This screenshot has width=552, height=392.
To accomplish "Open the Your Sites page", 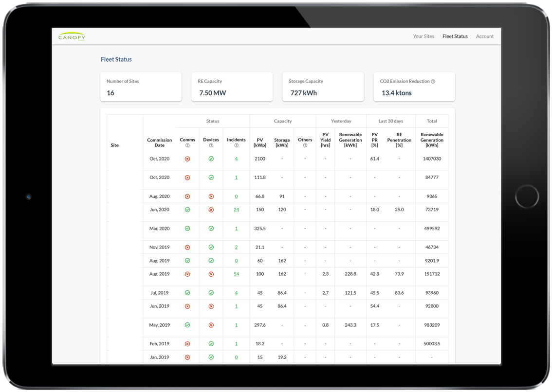I will click(x=423, y=36).
